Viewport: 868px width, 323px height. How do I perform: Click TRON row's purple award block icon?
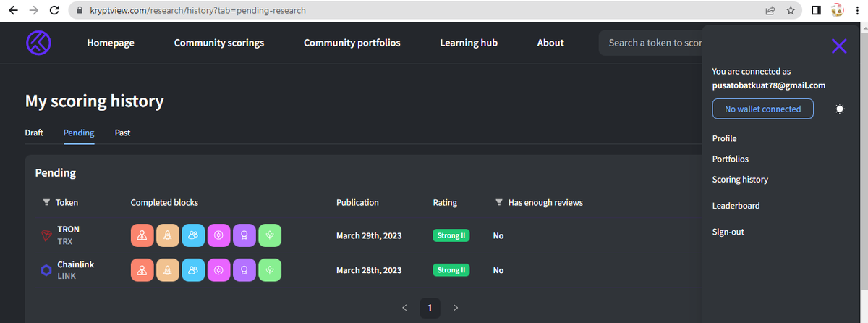pos(244,235)
